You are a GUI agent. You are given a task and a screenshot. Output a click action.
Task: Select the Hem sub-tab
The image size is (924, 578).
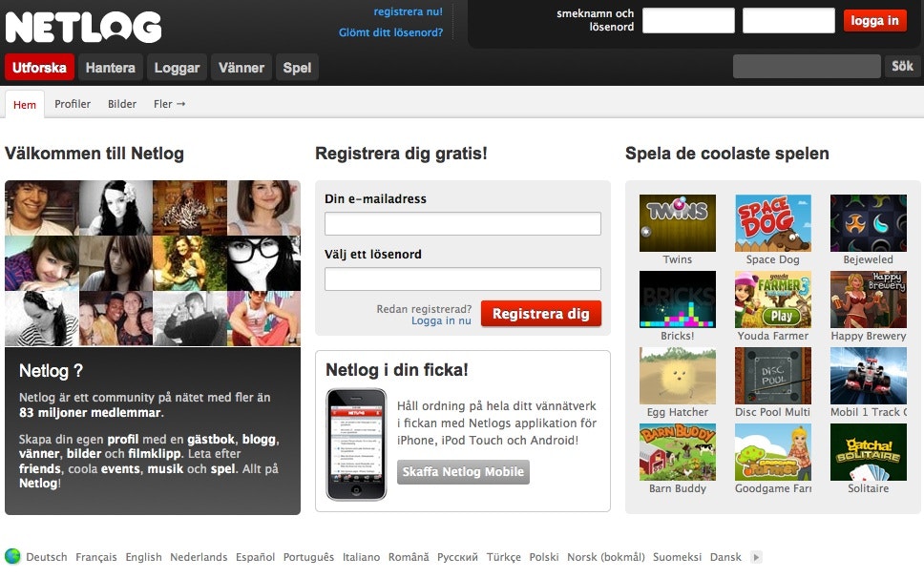[x=25, y=104]
